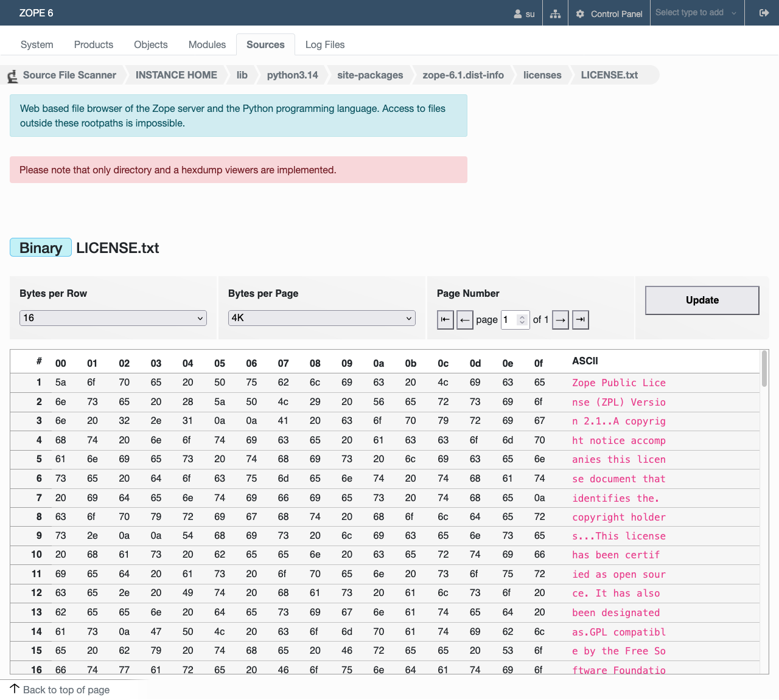This screenshot has height=700, width=779.
Task: Open the Bytes per Page dropdown
Action: [x=322, y=318]
